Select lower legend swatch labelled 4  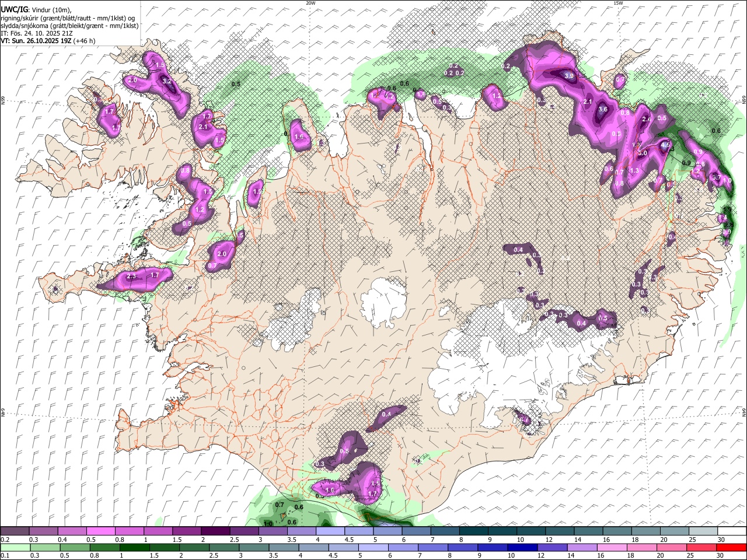pyautogui.click(x=314, y=548)
